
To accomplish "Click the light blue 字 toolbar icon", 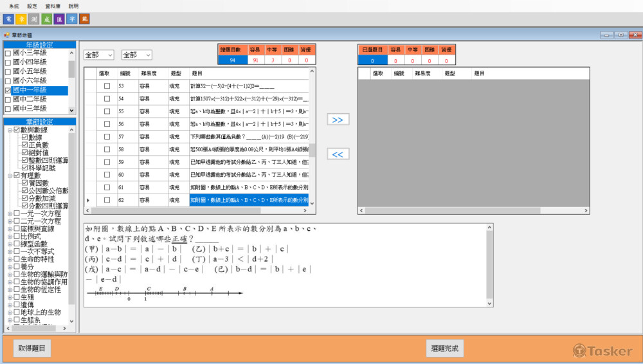I will click(72, 19).
